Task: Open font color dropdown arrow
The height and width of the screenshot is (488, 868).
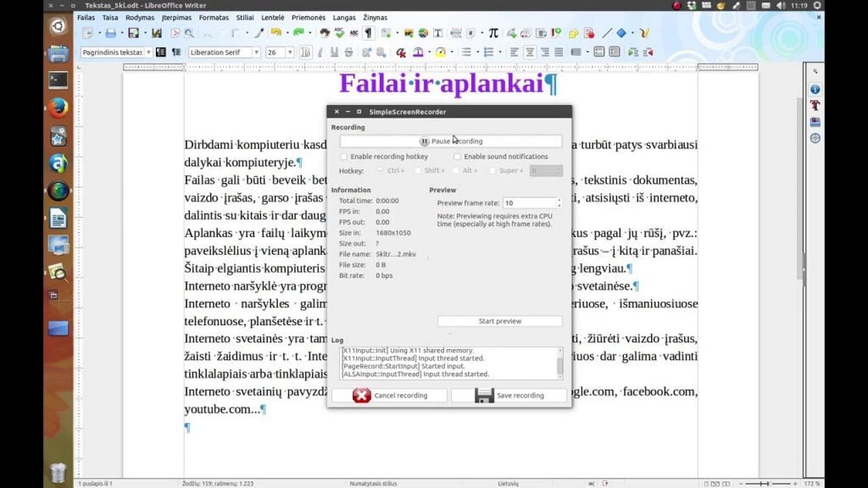Action: pos(429,52)
